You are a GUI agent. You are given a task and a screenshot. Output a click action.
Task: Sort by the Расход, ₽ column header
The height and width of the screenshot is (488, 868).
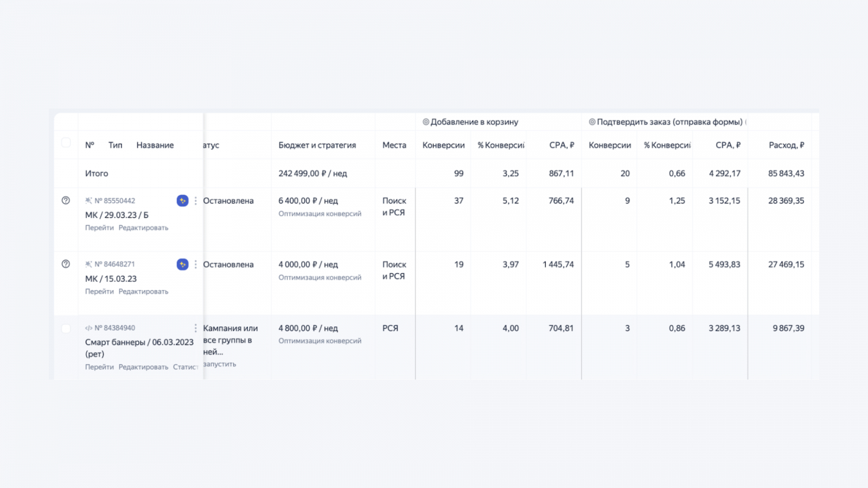point(786,145)
